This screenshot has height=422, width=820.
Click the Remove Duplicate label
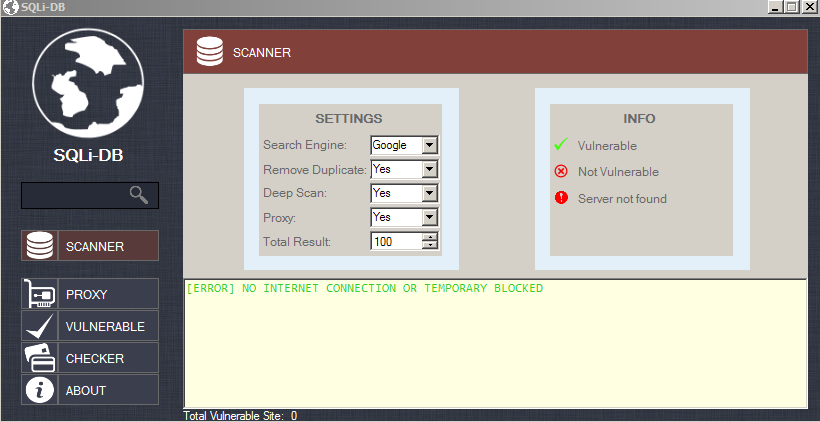(x=315, y=169)
